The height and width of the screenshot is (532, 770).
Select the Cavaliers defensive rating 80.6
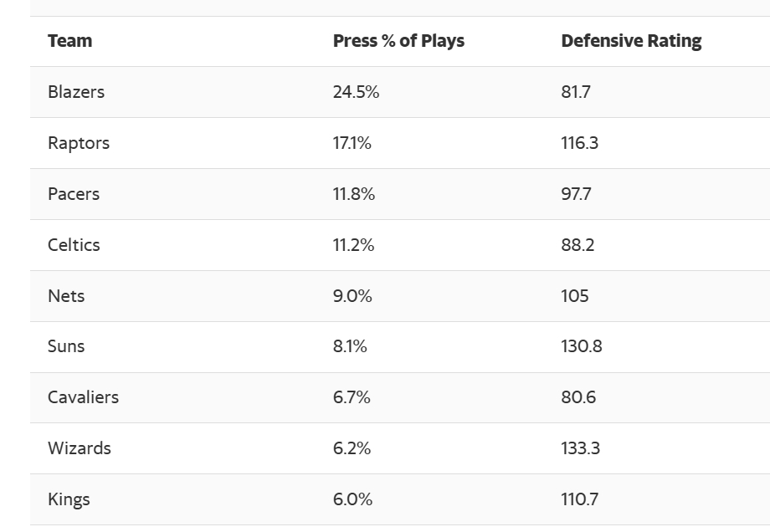click(578, 397)
